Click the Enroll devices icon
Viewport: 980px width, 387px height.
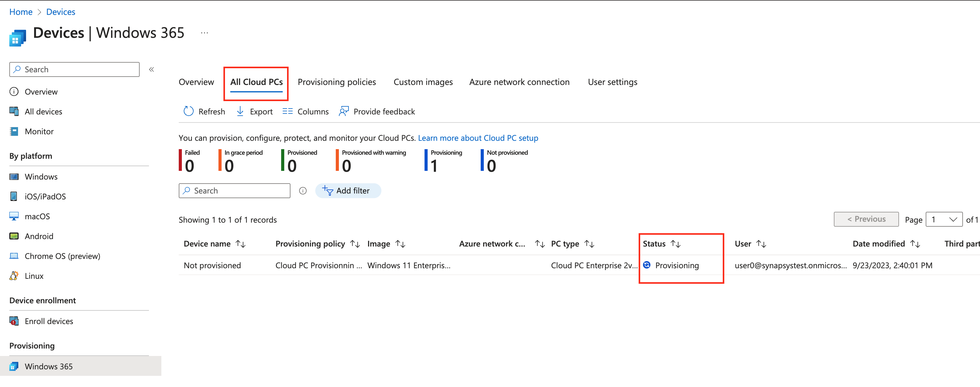14,321
